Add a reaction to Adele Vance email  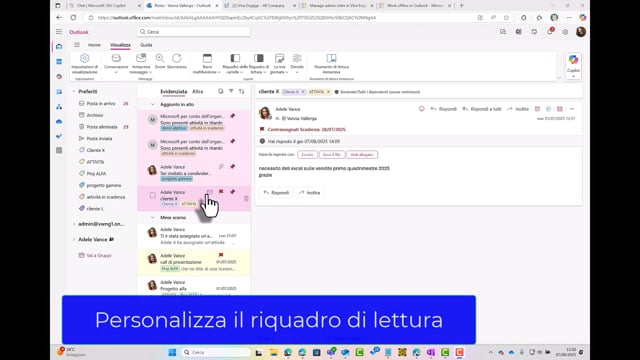[422, 109]
